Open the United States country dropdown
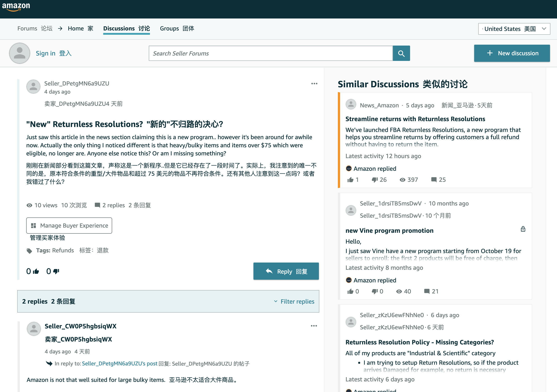Screen dimensions: 557x392 [514, 29]
